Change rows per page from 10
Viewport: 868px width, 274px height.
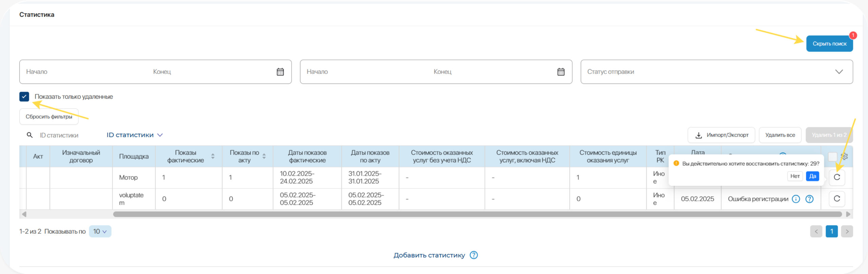[x=100, y=231]
